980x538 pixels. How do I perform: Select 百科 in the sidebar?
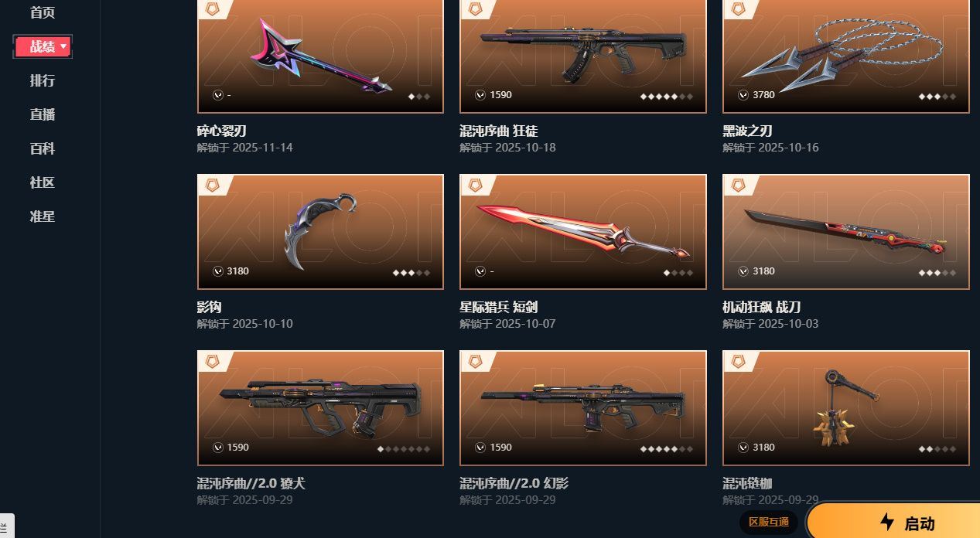(x=43, y=148)
